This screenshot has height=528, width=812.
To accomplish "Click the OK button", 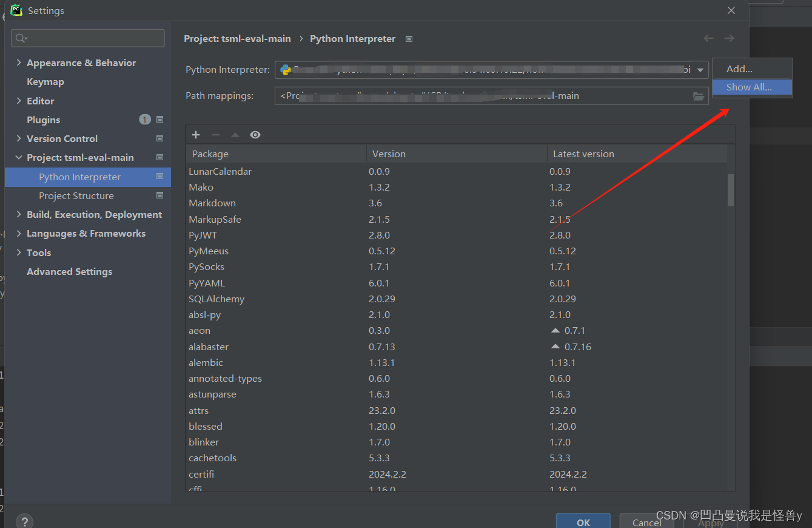I will tap(583, 522).
